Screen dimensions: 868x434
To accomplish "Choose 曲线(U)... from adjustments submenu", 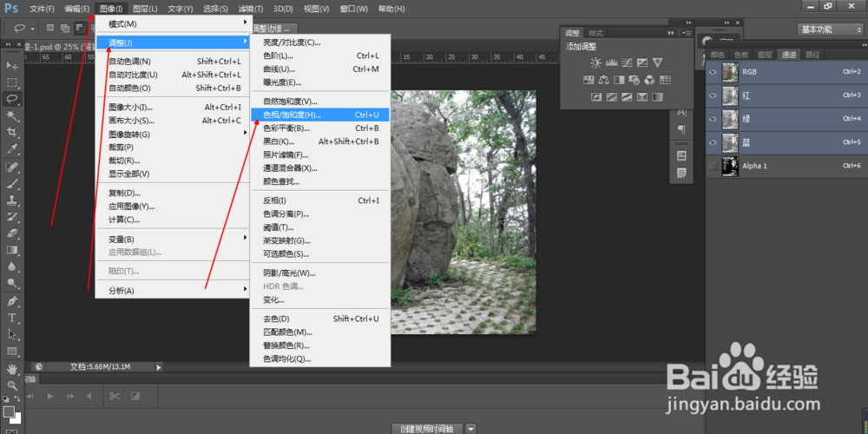I will tap(320, 69).
